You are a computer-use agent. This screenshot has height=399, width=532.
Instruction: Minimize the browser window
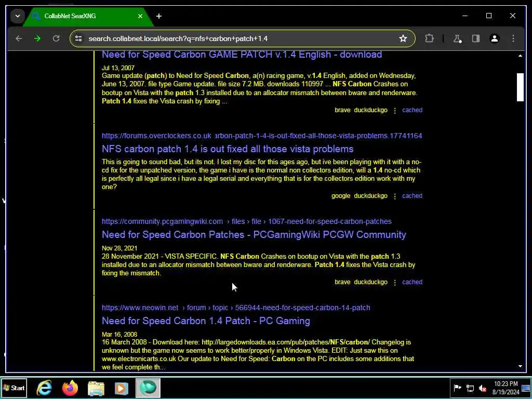(465, 16)
